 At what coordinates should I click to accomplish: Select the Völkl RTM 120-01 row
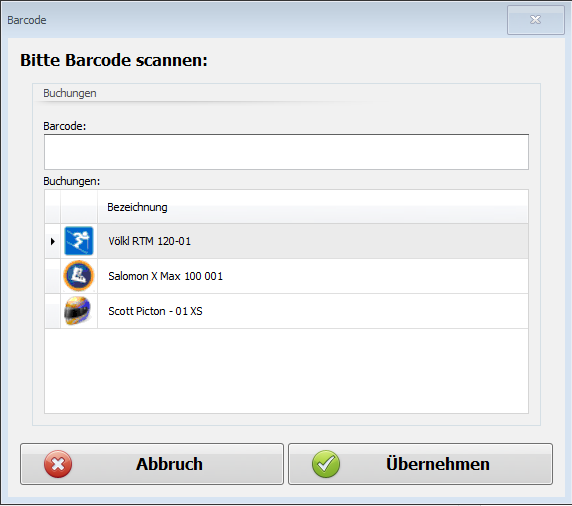(x=286, y=241)
